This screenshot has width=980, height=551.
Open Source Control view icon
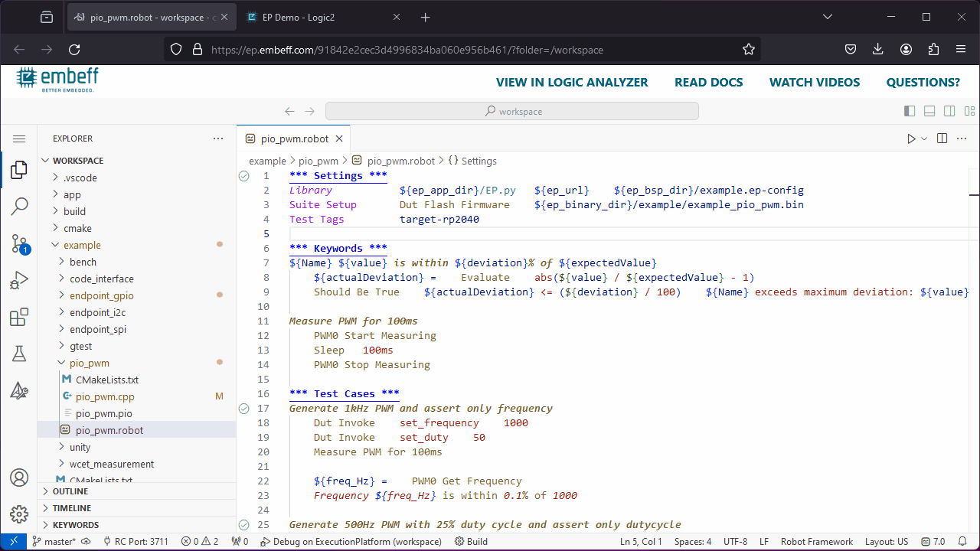click(19, 243)
